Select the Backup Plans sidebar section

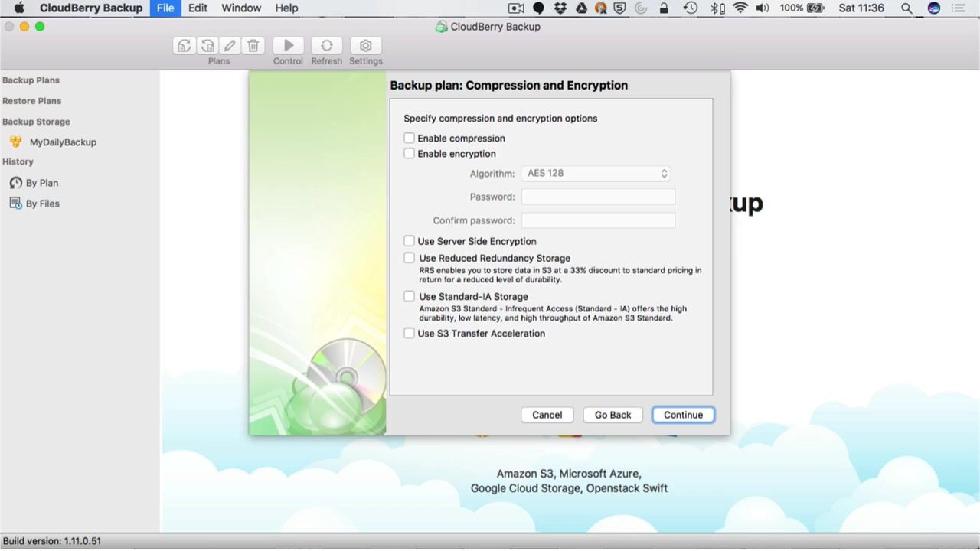[x=31, y=80]
